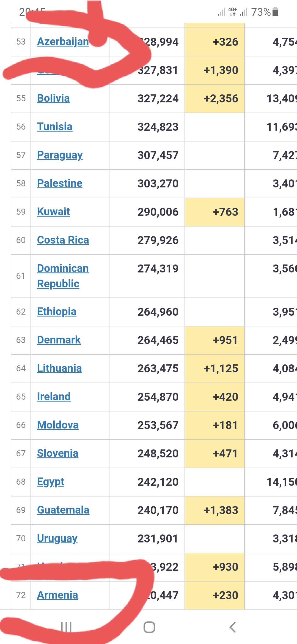
Task: Tap Guatemala's +1,383 new cases cell
Action: pyautogui.click(x=221, y=510)
